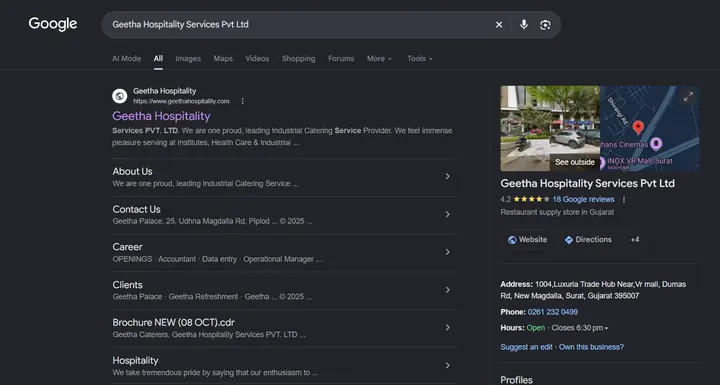The height and width of the screenshot is (385, 720).
Task: Click the Website button in business panel
Action: (527, 240)
